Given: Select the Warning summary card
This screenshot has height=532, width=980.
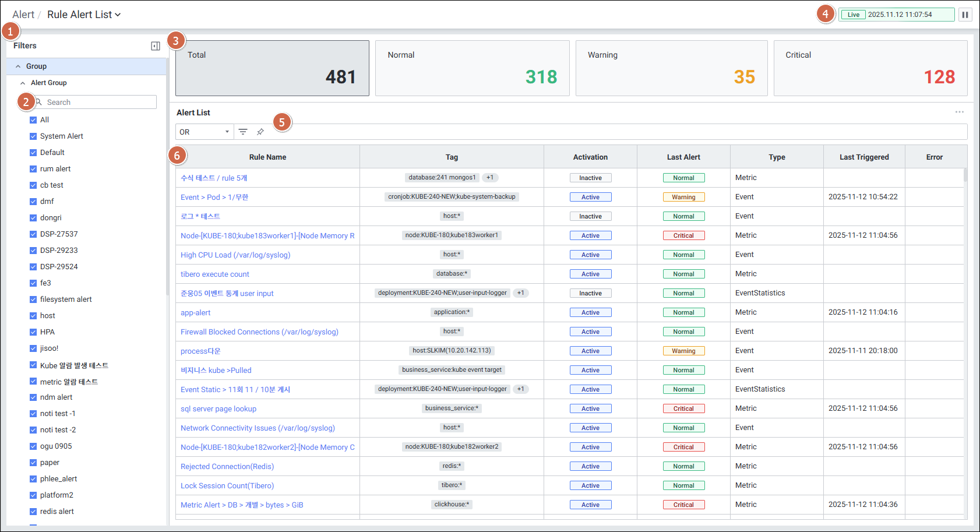Looking at the screenshot, I should pyautogui.click(x=671, y=68).
